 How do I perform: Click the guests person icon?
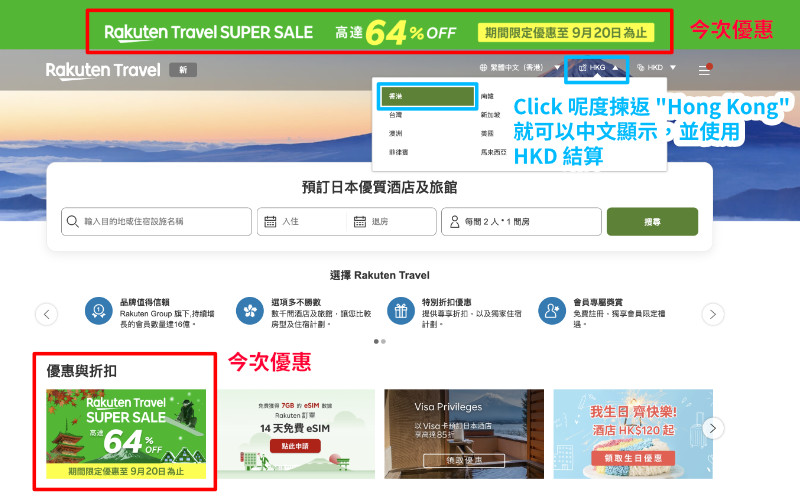(x=454, y=221)
